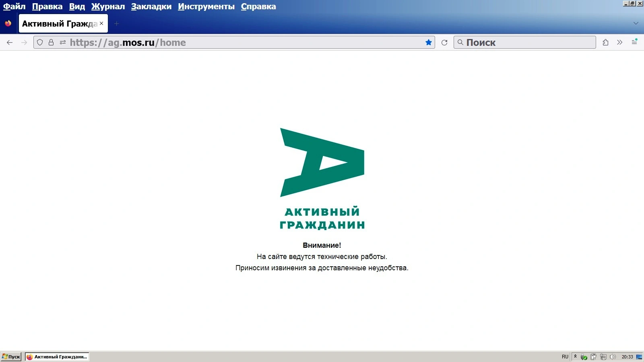Open the Закладки menu
Screen dimensions: 644x362
(x=151, y=6)
